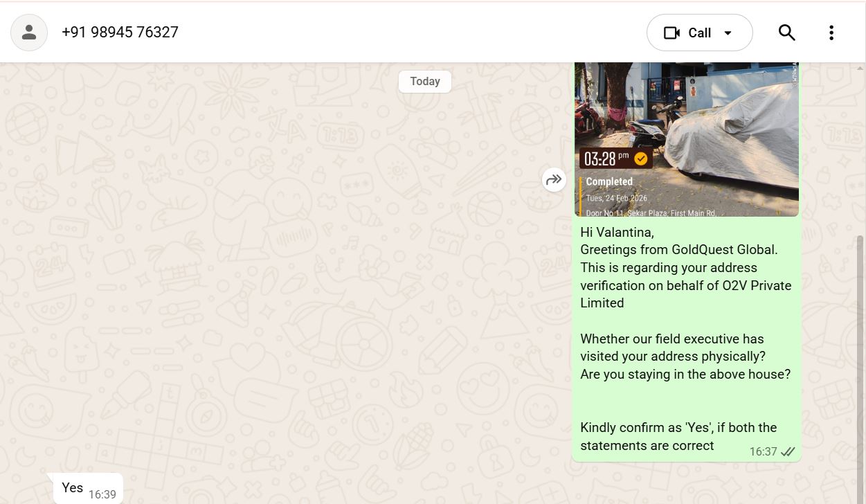The image size is (866, 504).
Task: Open chat search with the magnifier icon
Action: (786, 33)
